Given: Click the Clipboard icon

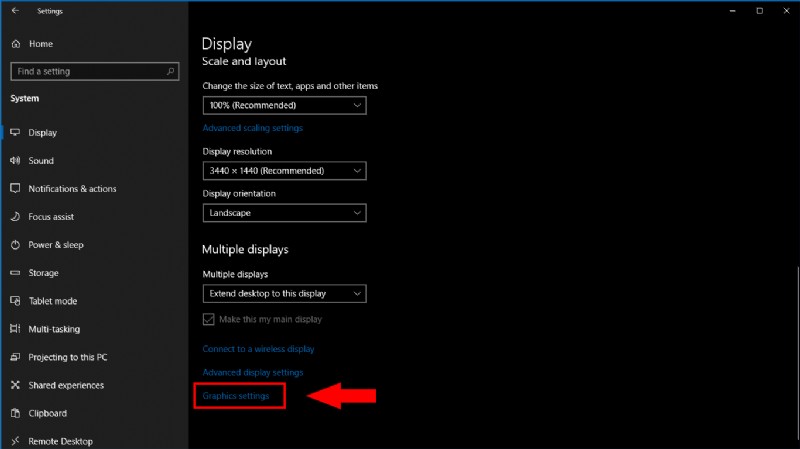Looking at the screenshot, I should (x=15, y=413).
